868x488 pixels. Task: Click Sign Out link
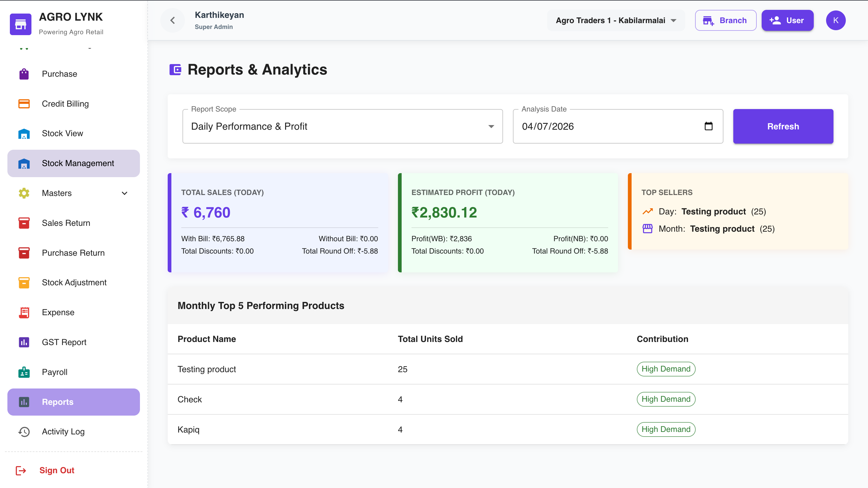[x=57, y=470]
